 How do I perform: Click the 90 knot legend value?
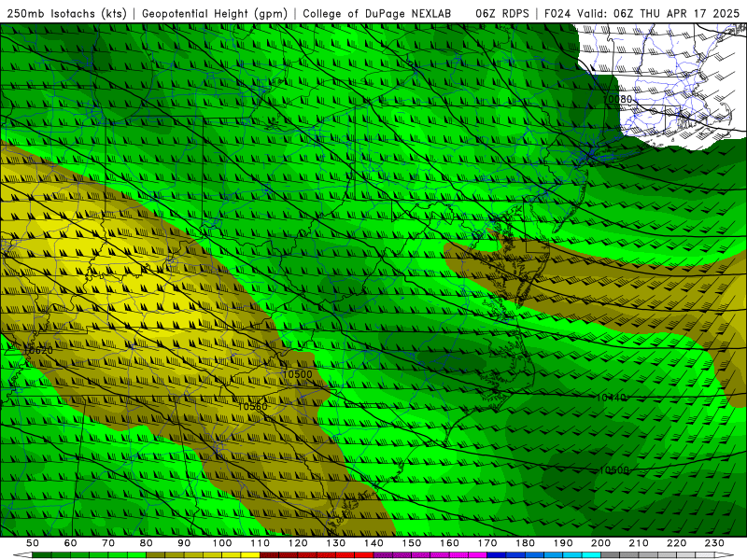click(x=184, y=543)
